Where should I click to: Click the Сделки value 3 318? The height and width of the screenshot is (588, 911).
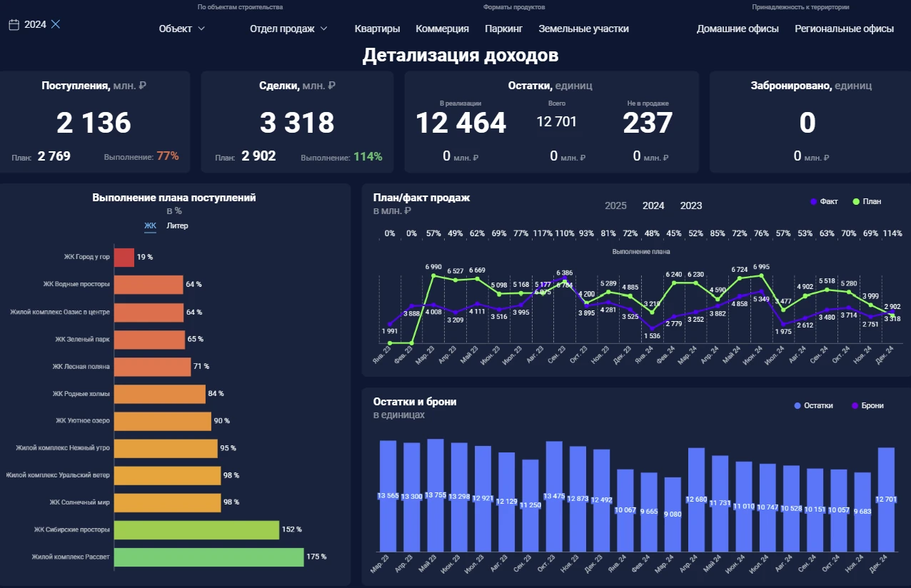pyautogui.click(x=297, y=123)
